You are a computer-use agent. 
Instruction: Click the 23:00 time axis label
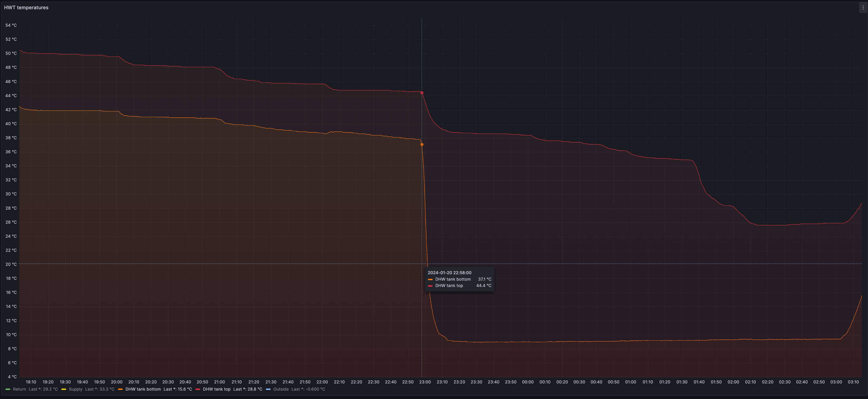point(425,382)
